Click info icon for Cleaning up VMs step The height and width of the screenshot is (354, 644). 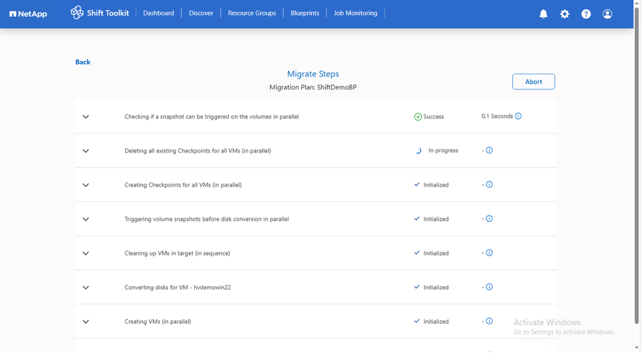pyautogui.click(x=489, y=253)
